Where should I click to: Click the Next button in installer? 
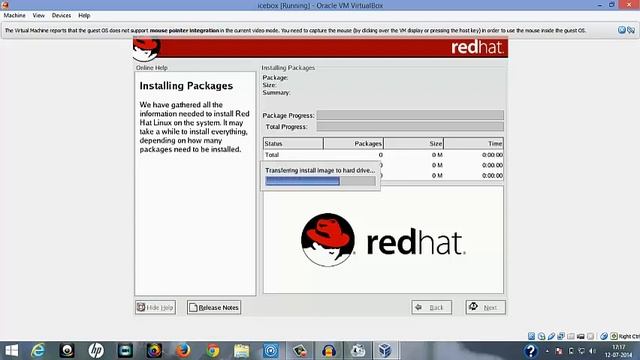(x=485, y=307)
